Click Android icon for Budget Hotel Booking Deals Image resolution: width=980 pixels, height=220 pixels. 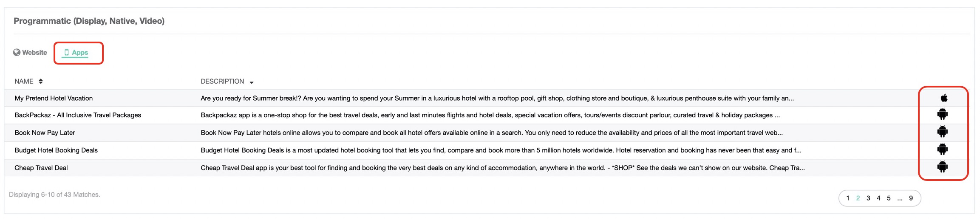tap(943, 149)
